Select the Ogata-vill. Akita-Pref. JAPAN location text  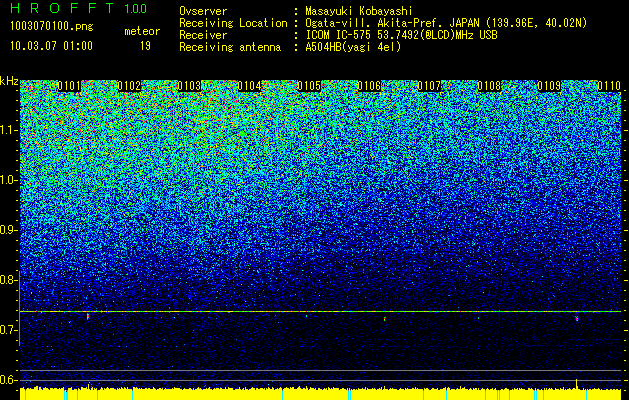coord(446,23)
